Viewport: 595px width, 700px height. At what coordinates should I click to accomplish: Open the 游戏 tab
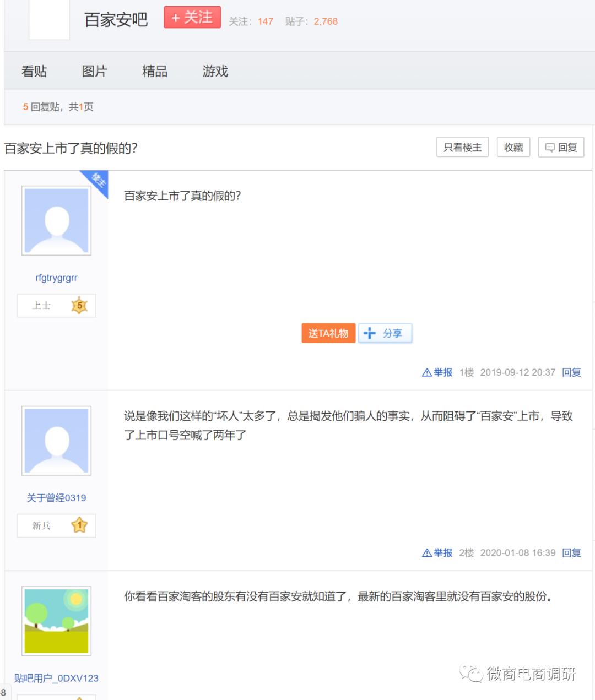(215, 71)
